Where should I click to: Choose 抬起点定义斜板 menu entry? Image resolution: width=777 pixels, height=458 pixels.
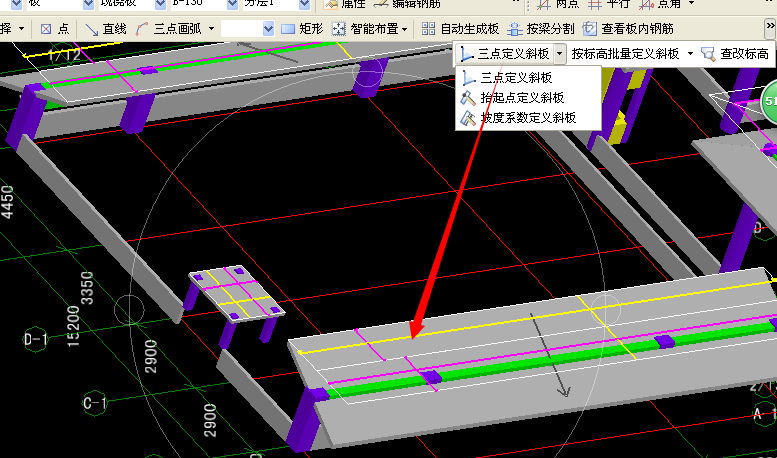coord(528,98)
